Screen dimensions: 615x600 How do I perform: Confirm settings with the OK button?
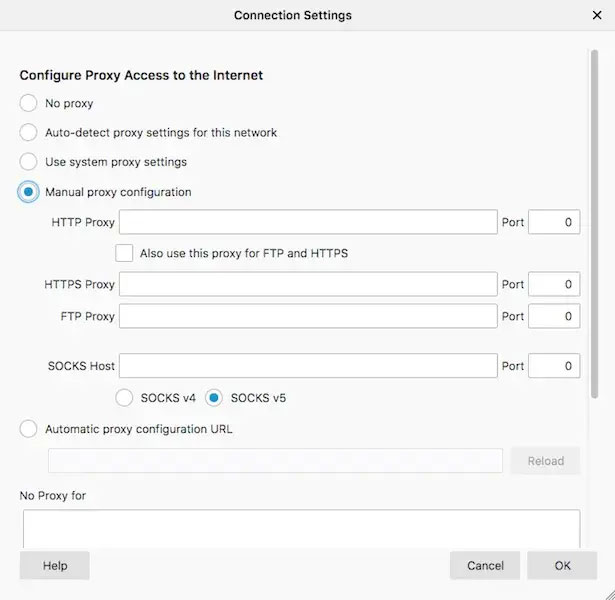[562, 565]
